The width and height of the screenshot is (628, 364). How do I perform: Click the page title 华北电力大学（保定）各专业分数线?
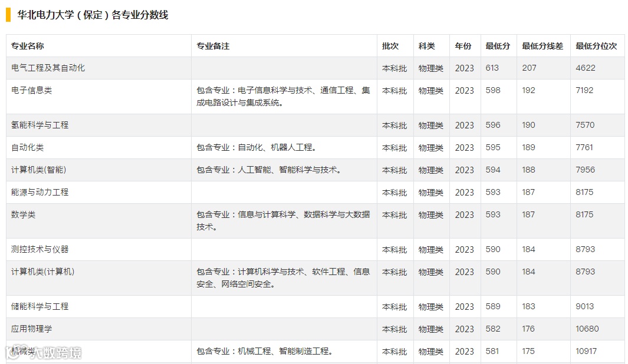coord(93,15)
